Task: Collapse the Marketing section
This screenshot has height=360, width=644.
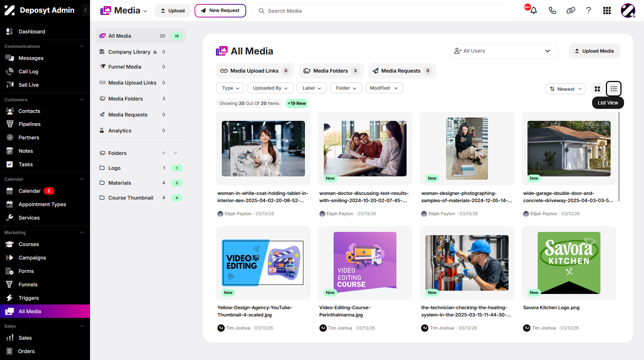Action: (x=82, y=233)
